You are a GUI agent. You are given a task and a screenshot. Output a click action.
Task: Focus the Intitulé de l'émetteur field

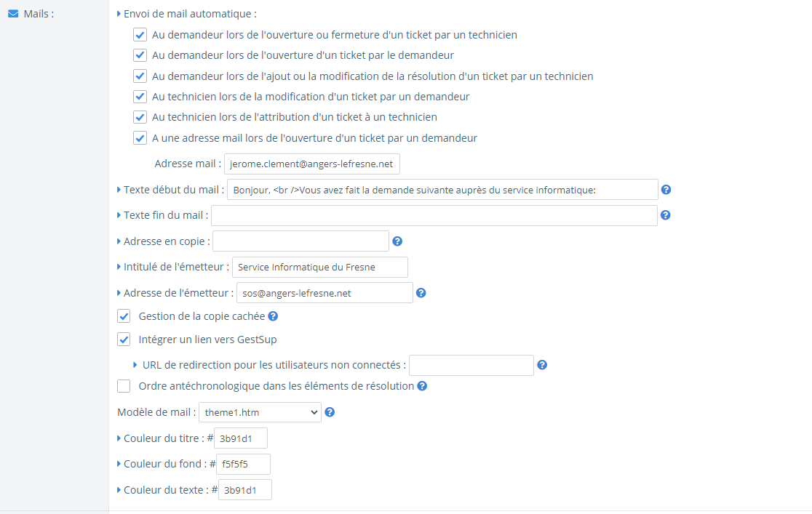pos(320,267)
